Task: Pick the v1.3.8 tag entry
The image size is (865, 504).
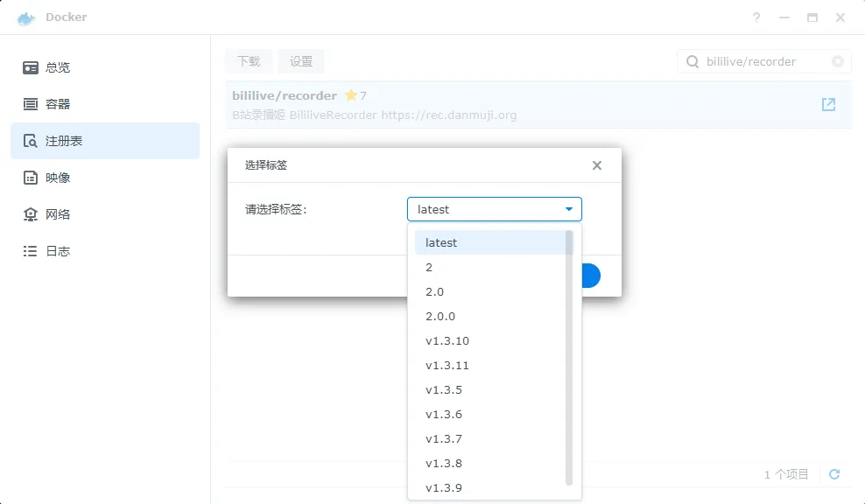Action: (x=490, y=464)
